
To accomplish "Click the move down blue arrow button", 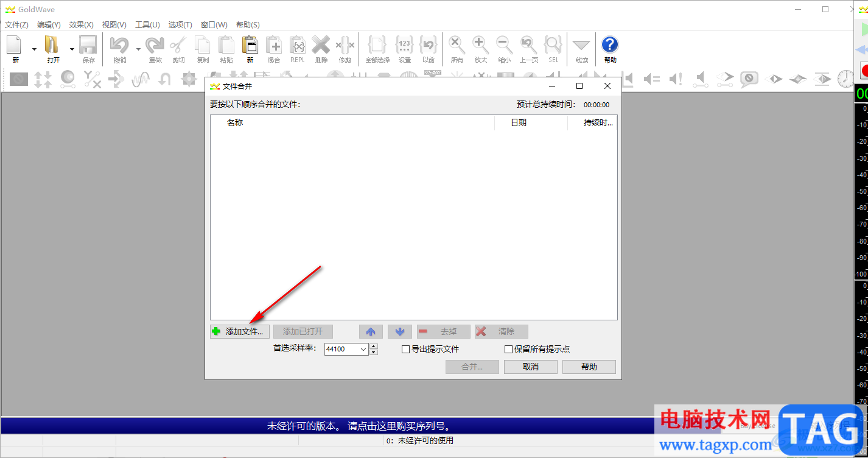I will [x=400, y=332].
